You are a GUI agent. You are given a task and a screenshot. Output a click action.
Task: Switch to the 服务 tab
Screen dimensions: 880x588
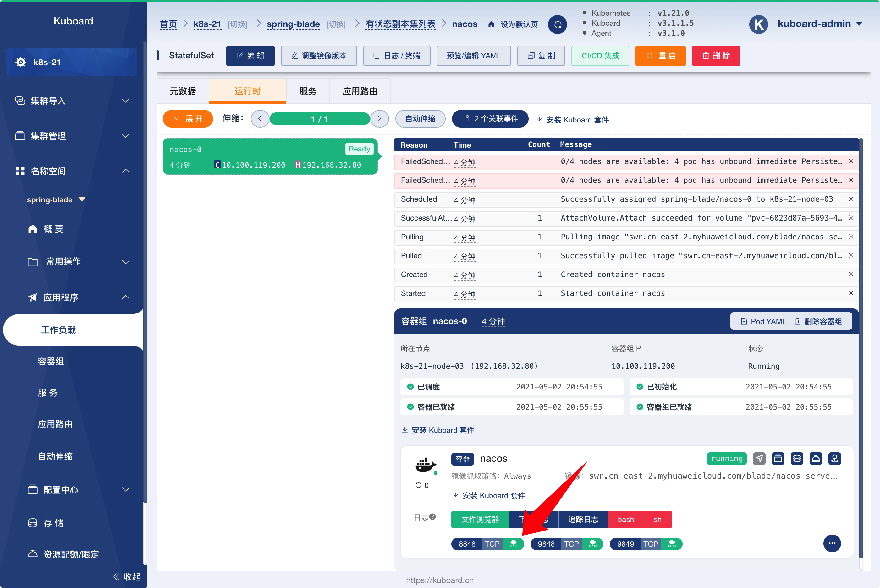308,91
